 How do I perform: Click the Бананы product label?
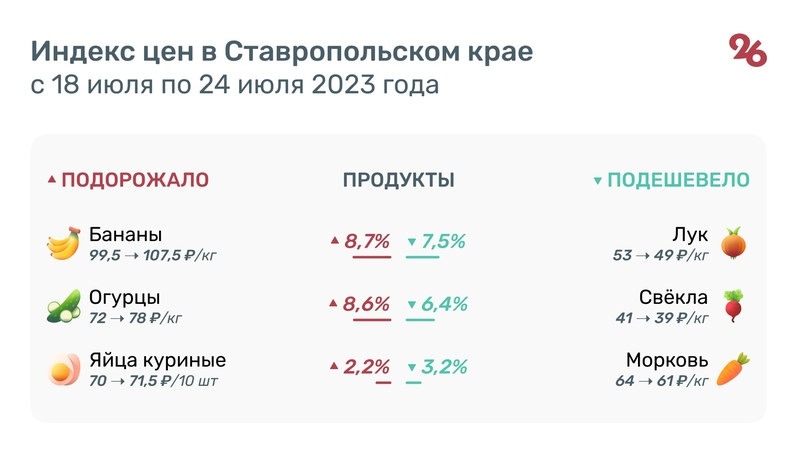(125, 235)
